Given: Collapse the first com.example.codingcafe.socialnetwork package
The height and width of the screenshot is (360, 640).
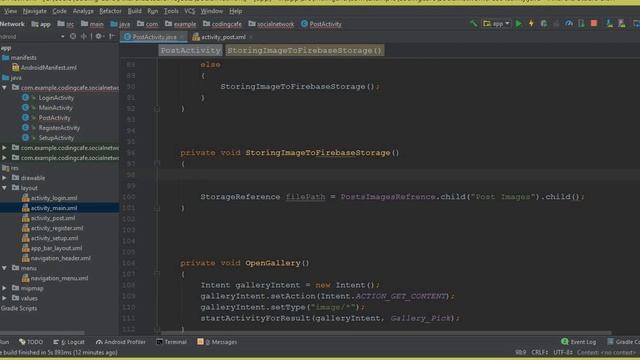Looking at the screenshot, I should tap(4, 88).
